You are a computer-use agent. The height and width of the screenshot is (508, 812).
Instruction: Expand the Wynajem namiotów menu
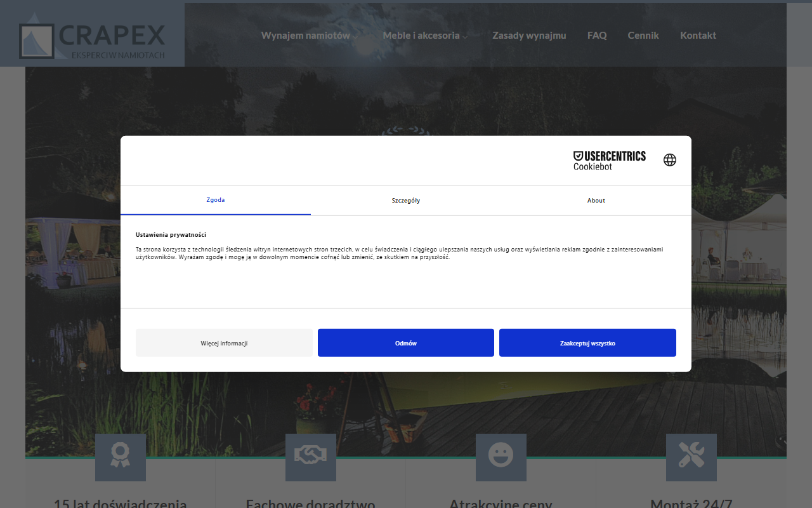[x=309, y=36]
